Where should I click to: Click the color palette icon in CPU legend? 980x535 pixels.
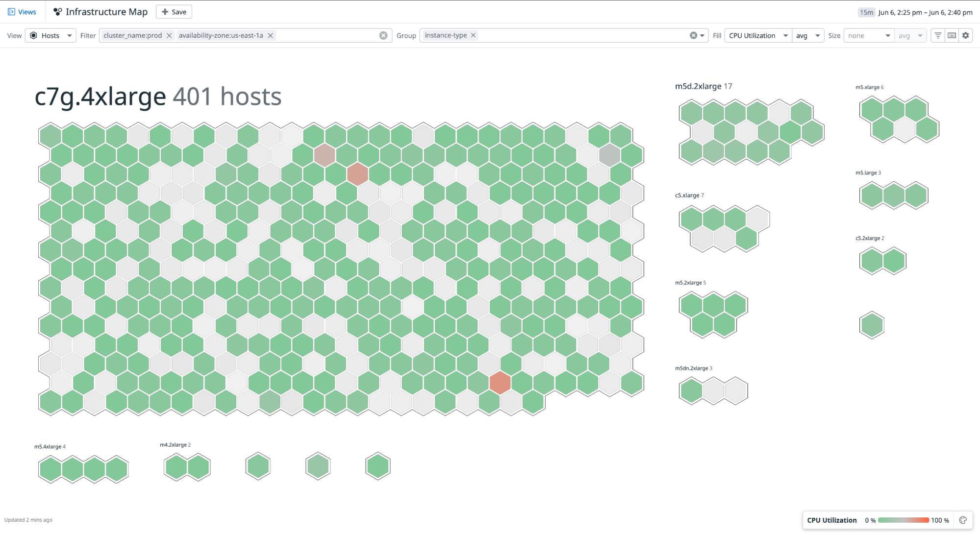click(965, 520)
